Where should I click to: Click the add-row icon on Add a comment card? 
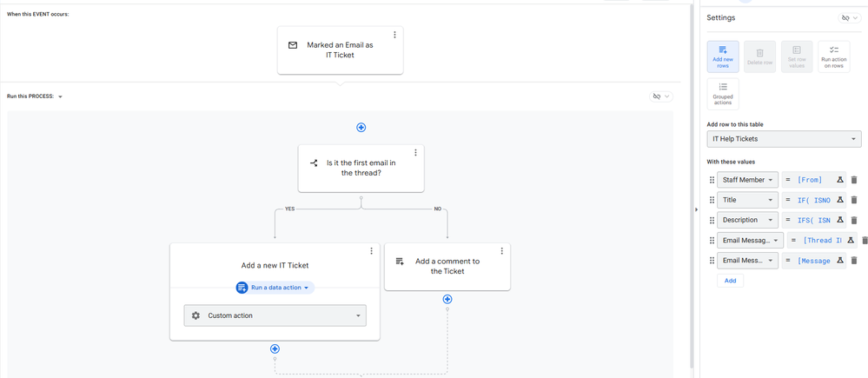(x=401, y=262)
